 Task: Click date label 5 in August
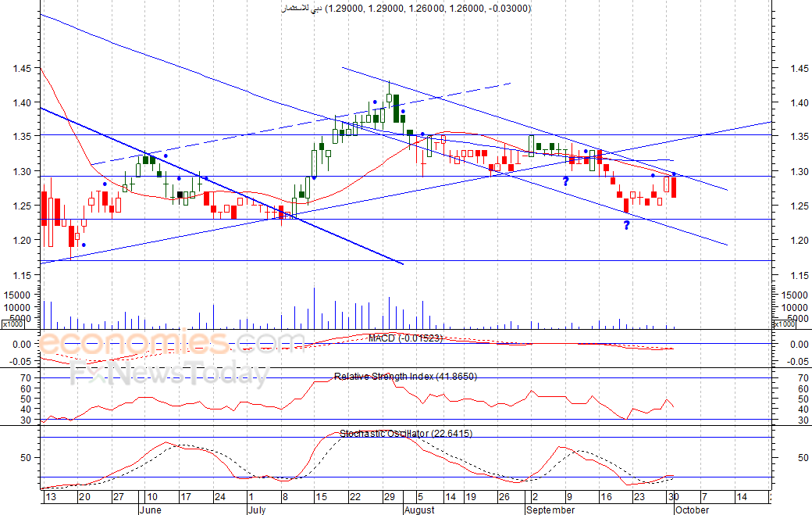[420, 497]
